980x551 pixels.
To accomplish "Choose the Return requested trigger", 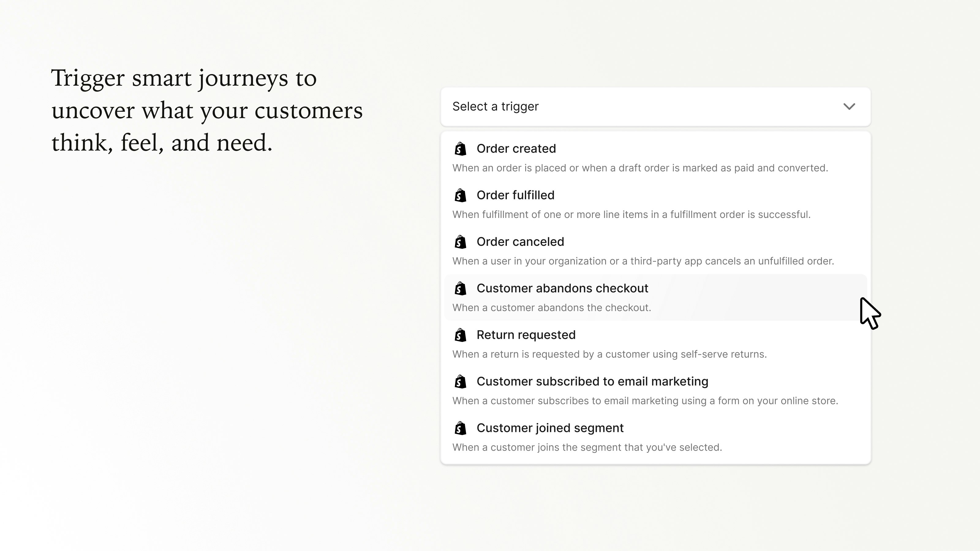I will point(526,335).
